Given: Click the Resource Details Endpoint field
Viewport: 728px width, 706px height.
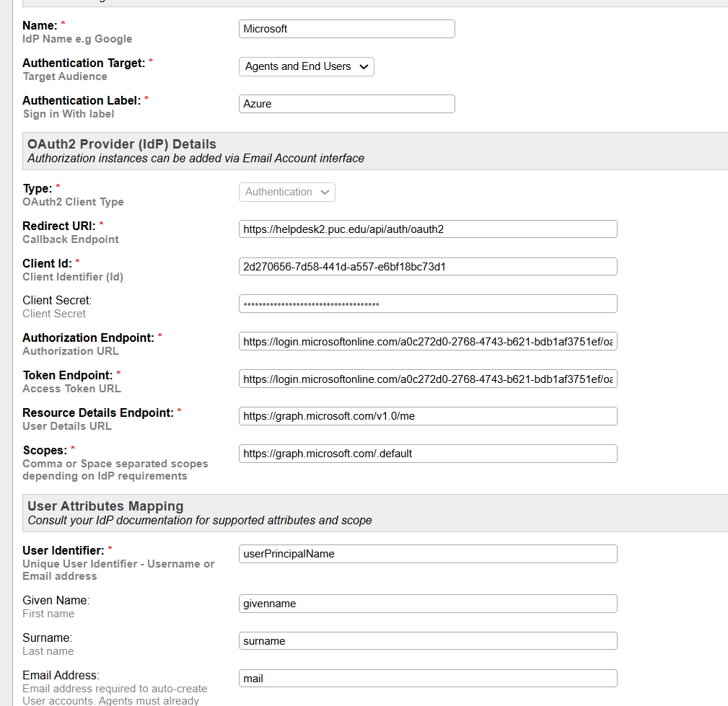Looking at the screenshot, I should (x=427, y=416).
